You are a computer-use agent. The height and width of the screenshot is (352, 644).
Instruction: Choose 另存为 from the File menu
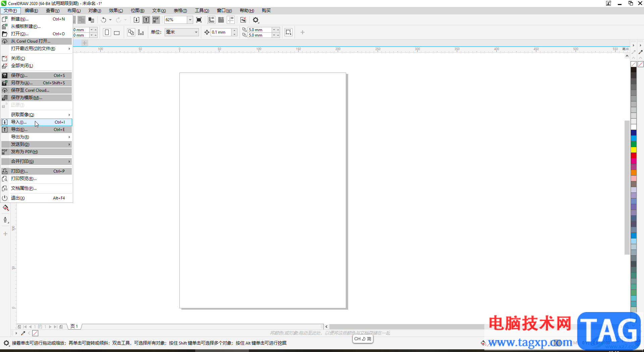[x=37, y=83]
